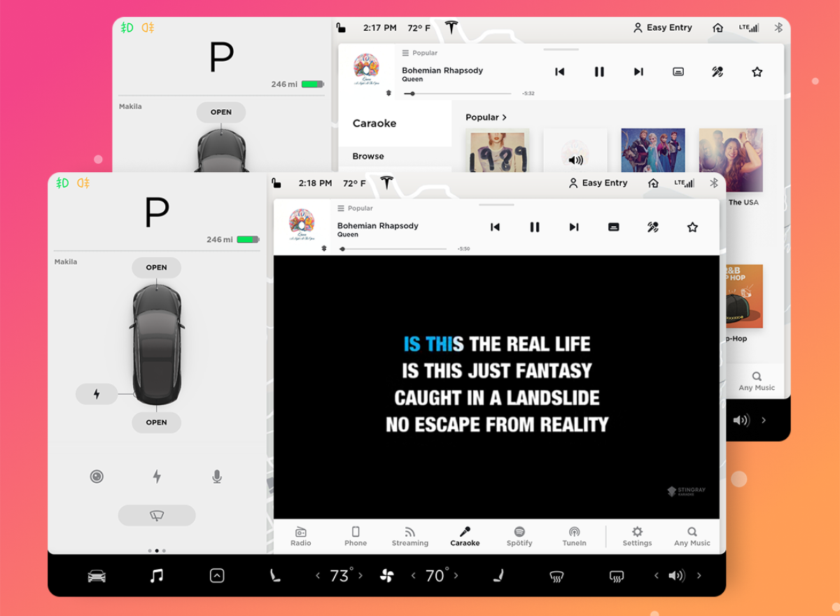Tap the lock icon in front status bar
This screenshot has width=840, height=616.
point(276,183)
